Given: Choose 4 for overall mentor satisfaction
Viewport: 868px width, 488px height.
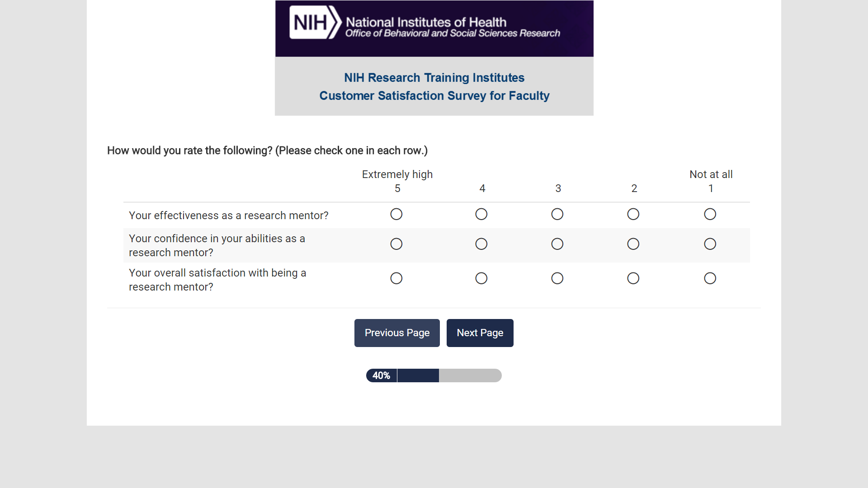Looking at the screenshot, I should (x=481, y=278).
